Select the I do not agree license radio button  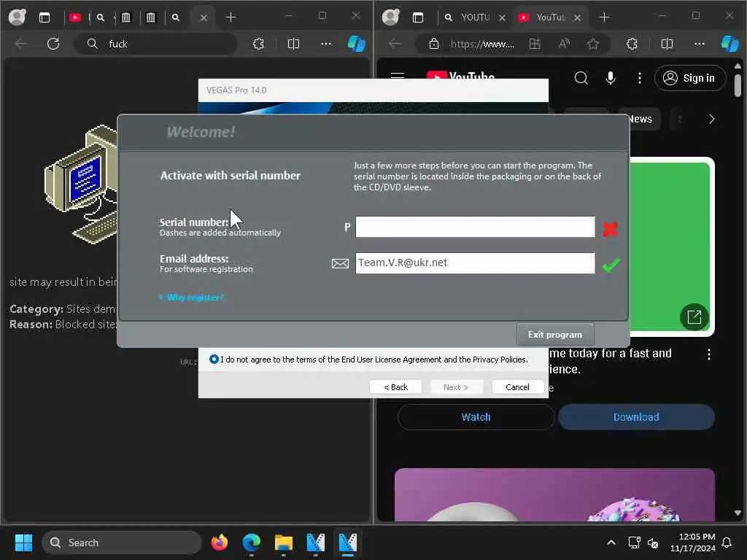[x=214, y=359]
